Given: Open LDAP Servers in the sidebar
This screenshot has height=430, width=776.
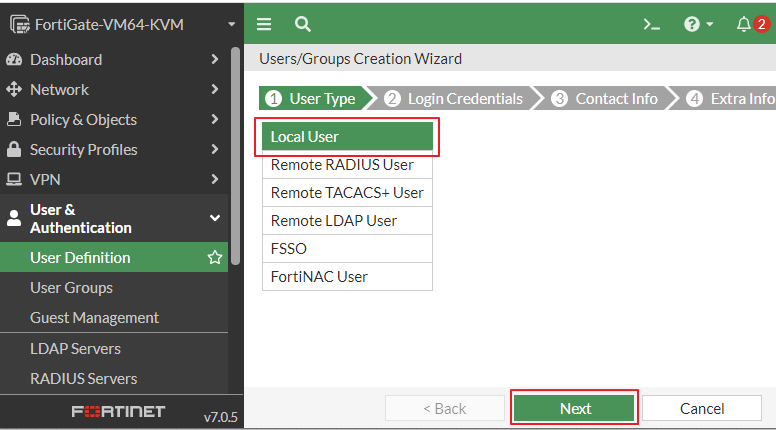Looking at the screenshot, I should pyautogui.click(x=75, y=349).
